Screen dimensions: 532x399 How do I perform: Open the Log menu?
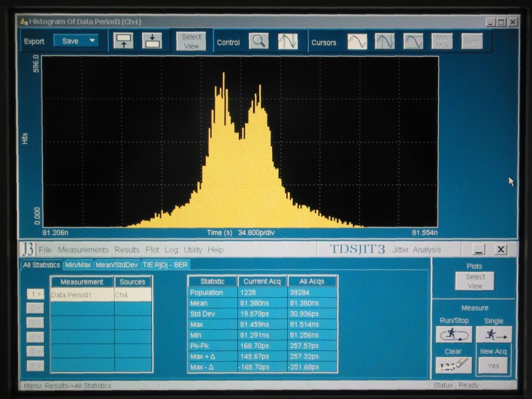click(x=171, y=250)
